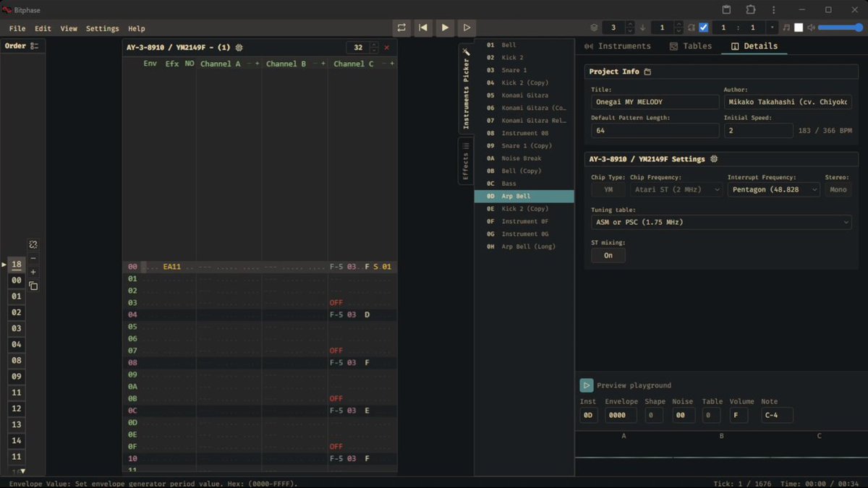This screenshot has width=868, height=488.
Task: Click plus button on Channel A header
Action: point(257,64)
